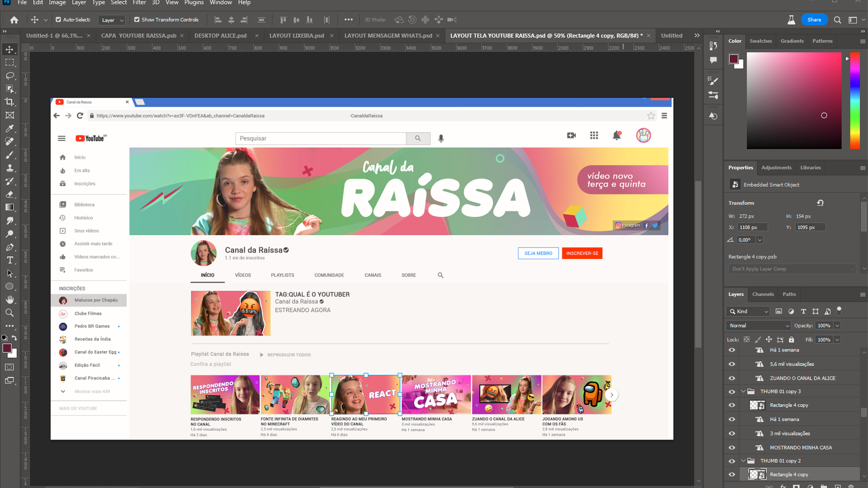Go to Photoshop Home screen
Screen dimensions: 868x488
14,20
